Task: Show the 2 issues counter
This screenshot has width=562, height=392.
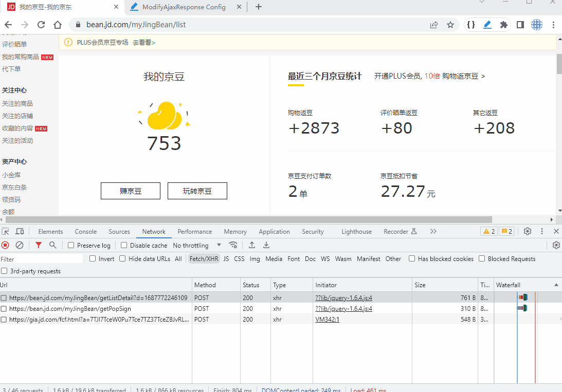Action: (x=507, y=231)
